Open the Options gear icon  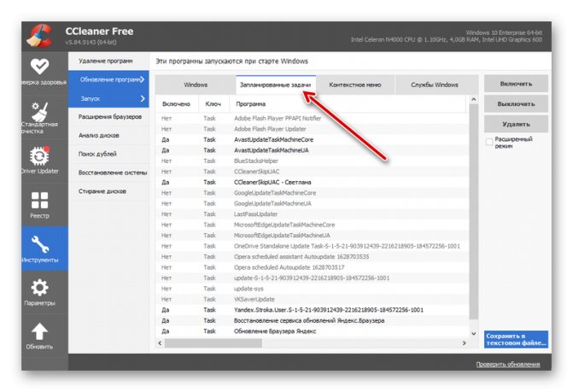point(39,288)
